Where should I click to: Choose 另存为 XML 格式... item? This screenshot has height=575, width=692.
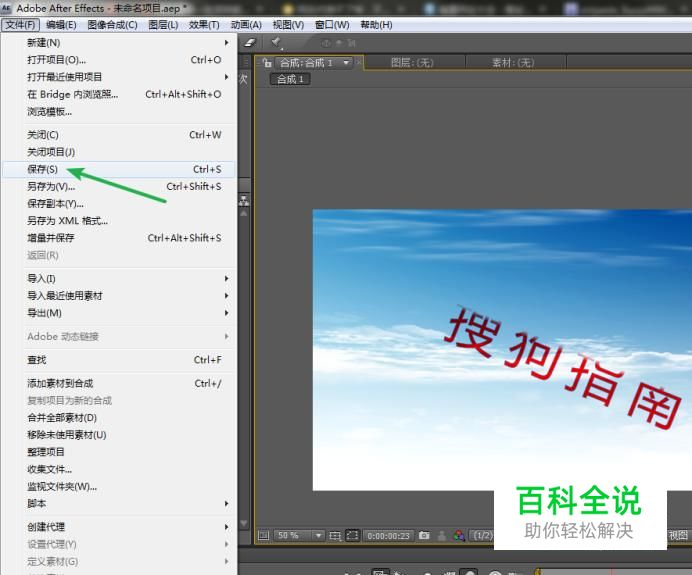pyautogui.click(x=119, y=221)
